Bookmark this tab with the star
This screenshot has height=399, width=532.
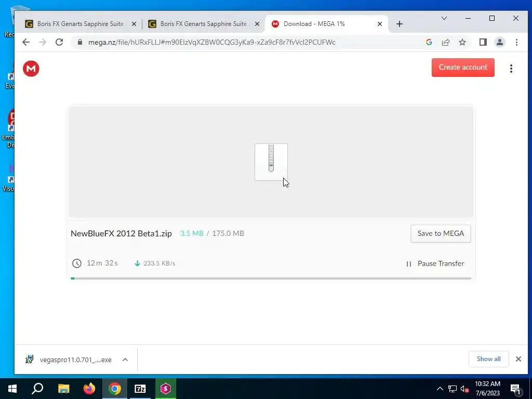point(462,42)
